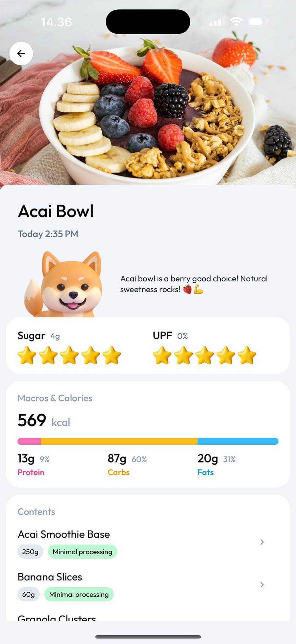The image size is (296, 644).
Task: Tap the last UPF rating star
Action: point(247,355)
